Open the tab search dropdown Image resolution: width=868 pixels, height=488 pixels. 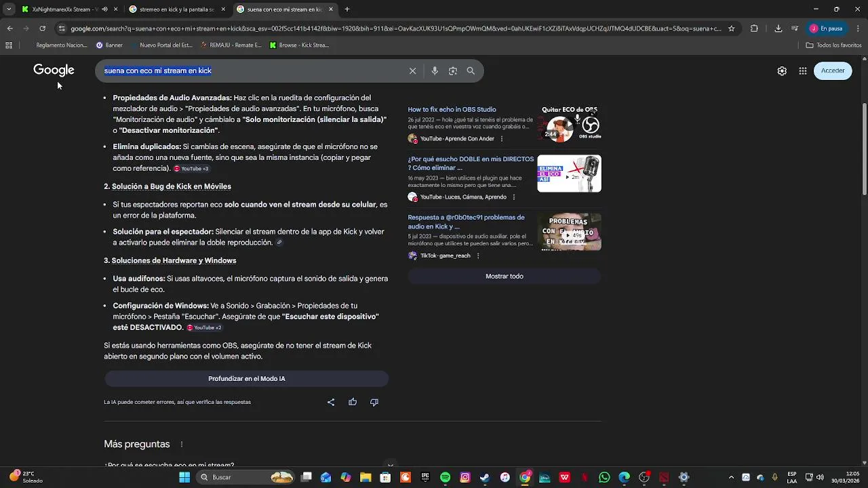9,9
